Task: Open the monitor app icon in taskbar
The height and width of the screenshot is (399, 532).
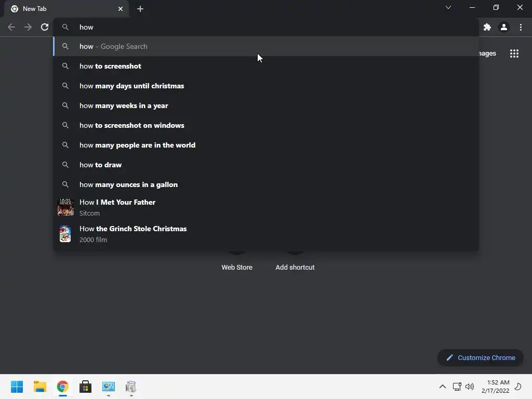Action: coord(109,387)
